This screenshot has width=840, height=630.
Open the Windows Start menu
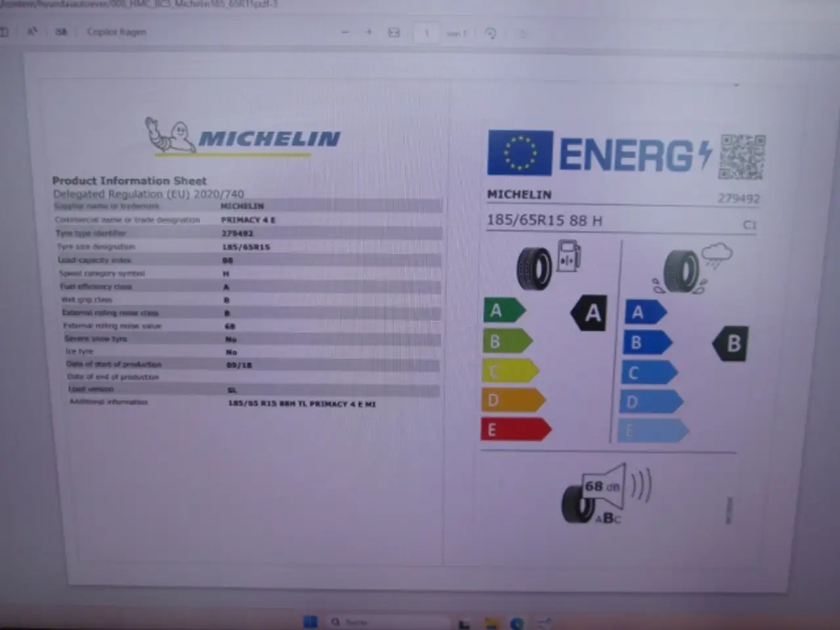(x=310, y=621)
